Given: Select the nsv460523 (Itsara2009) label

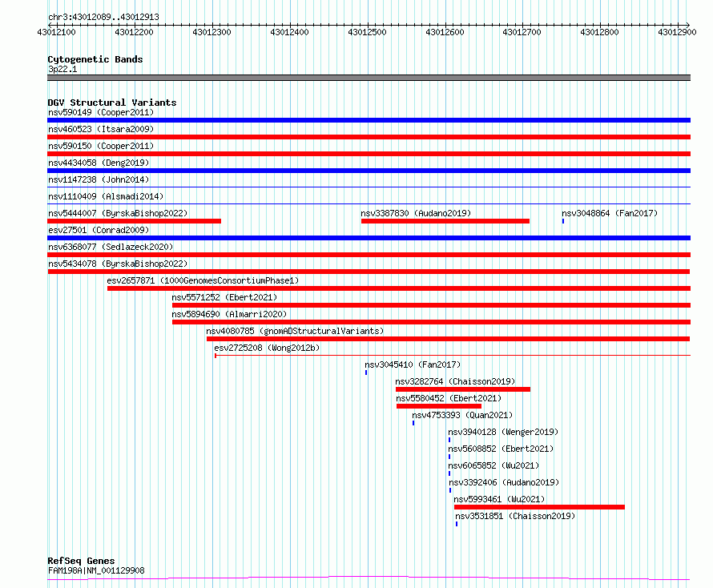Looking at the screenshot, I should [101, 129].
